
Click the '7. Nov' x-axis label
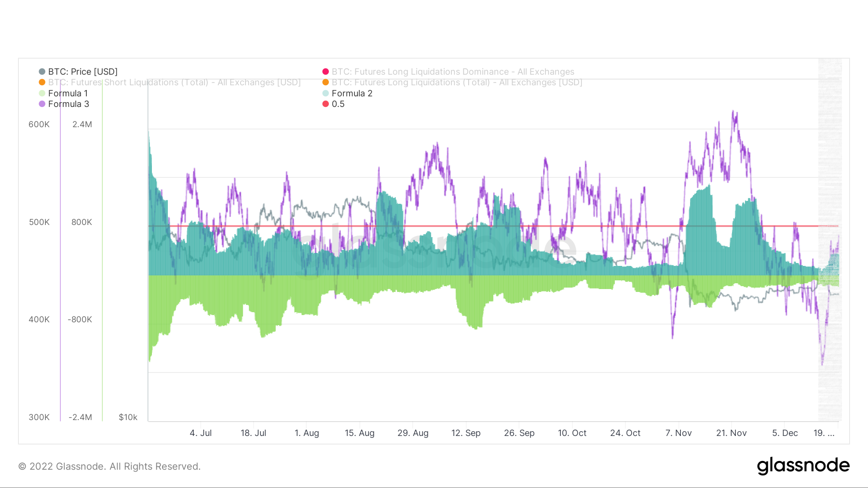678,433
